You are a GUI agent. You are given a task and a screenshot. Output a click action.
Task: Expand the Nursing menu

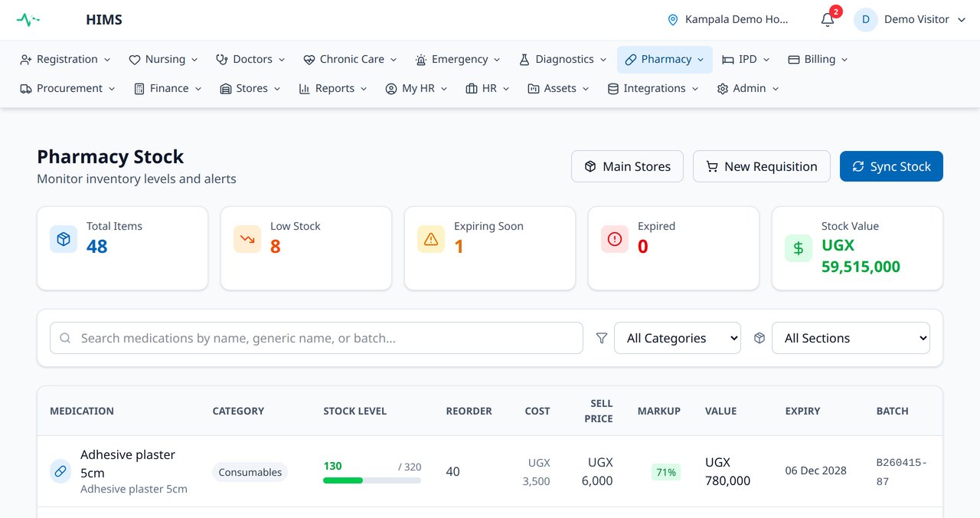[163, 60]
